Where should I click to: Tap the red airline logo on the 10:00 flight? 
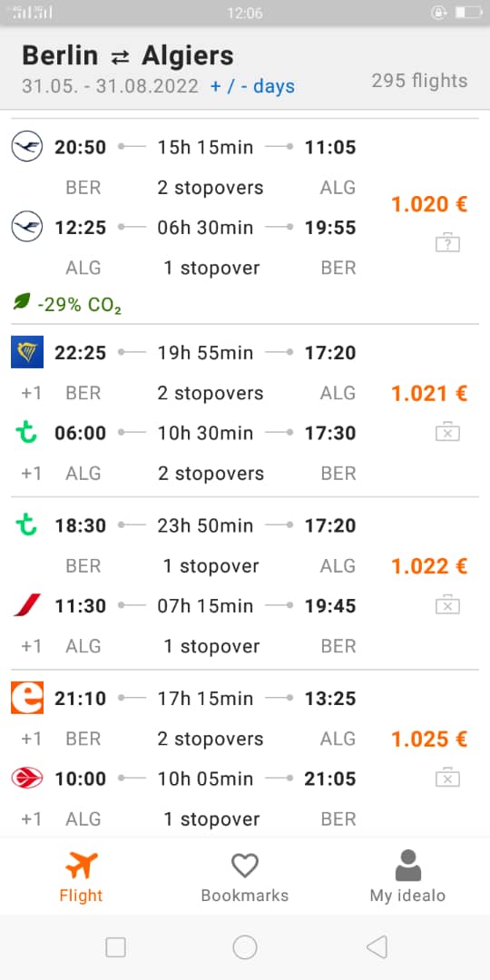coord(27,779)
